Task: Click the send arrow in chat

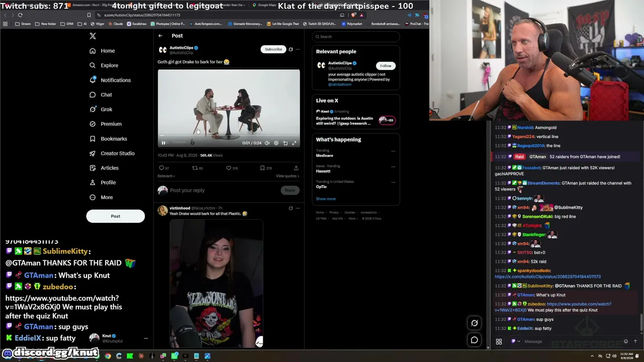Action: [635, 342]
